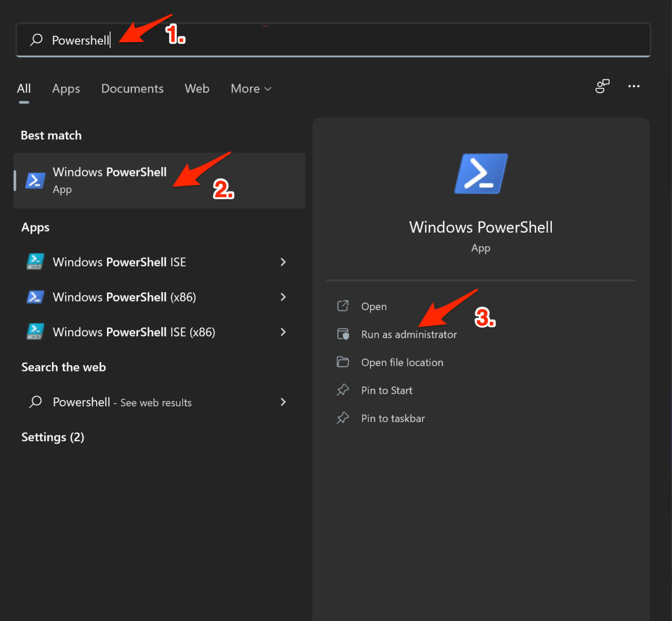This screenshot has height=621, width=672.
Task: Expand options for PowerShell ISE (x86)
Action: click(283, 332)
